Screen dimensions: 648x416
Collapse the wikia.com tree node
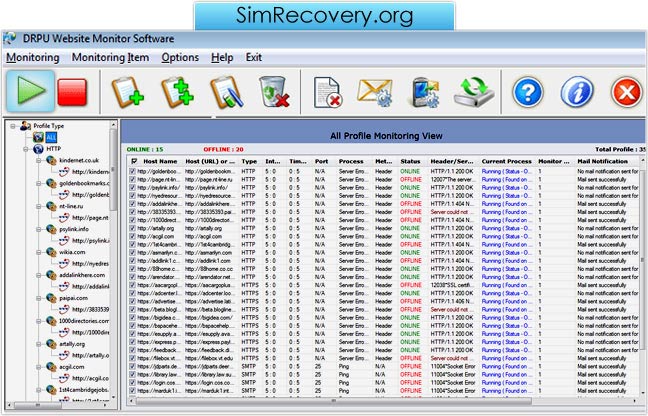pyautogui.click(x=39, y=252)
